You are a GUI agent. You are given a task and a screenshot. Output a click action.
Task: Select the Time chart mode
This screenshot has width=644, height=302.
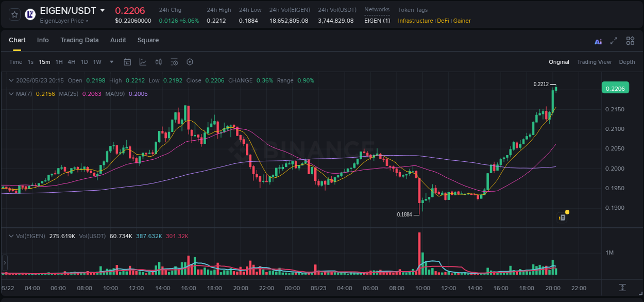16,62
